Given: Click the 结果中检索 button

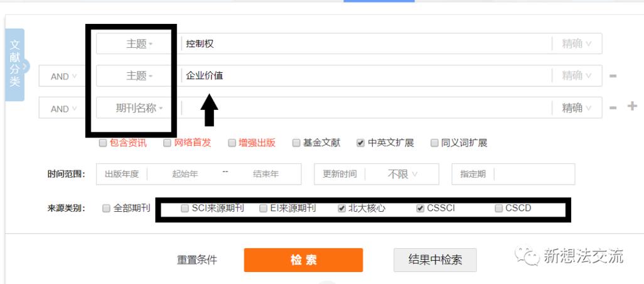Looking at the screenshot, I should pyautogui.click(x=436, y=260).
